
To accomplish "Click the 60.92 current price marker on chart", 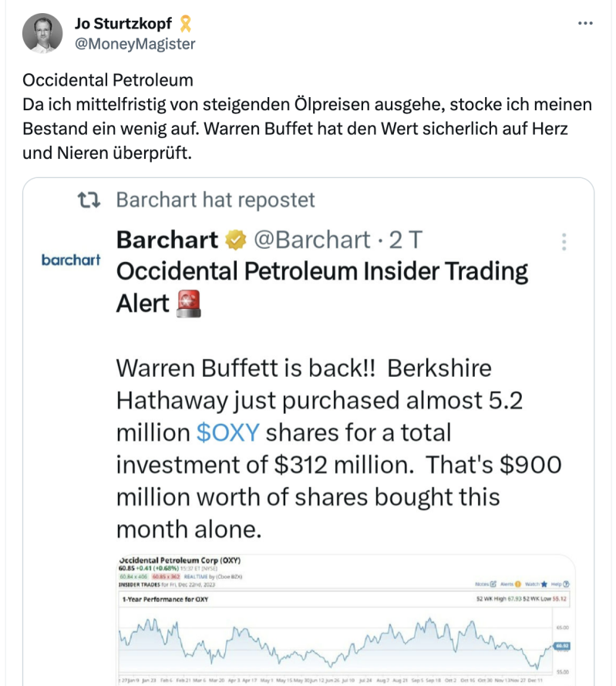I will tap(560, 646).
